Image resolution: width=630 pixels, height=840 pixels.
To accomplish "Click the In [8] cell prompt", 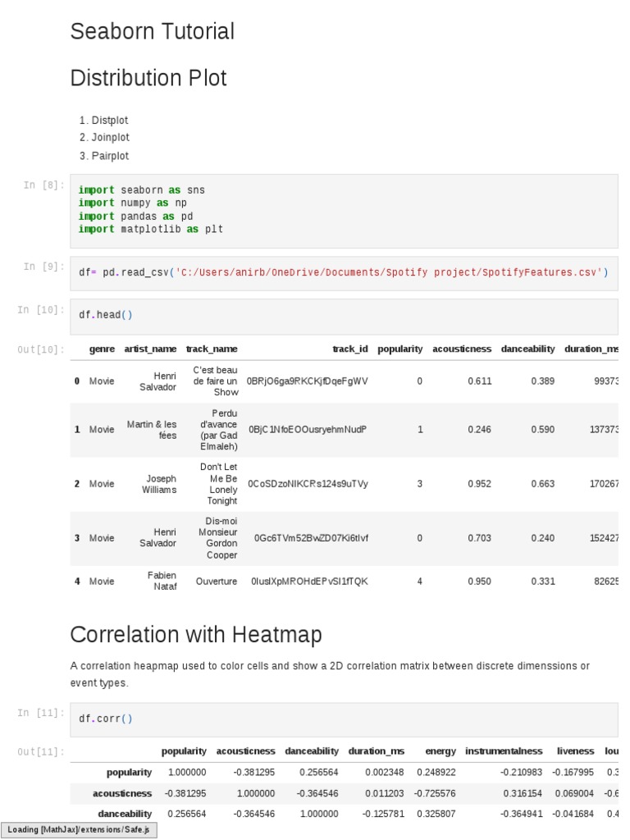I will click(x=43, y=185).
